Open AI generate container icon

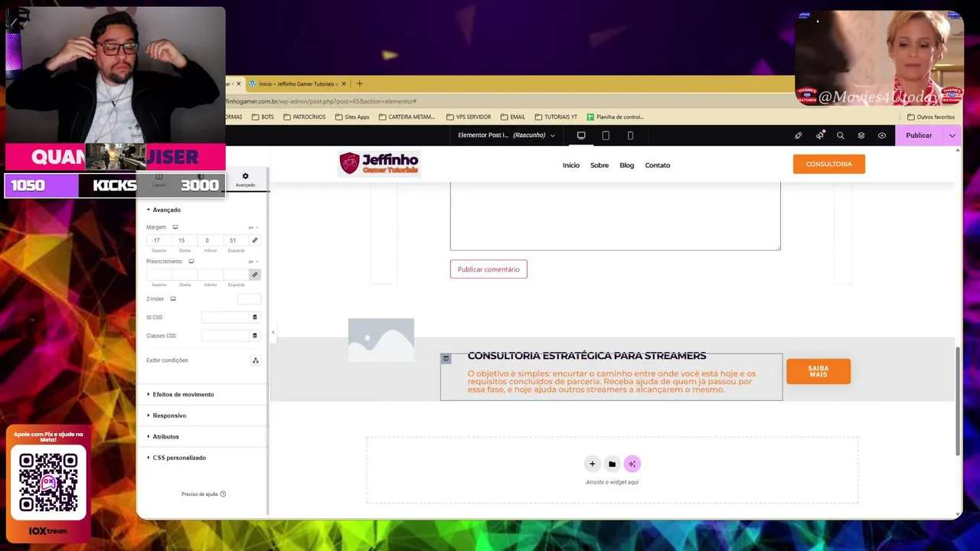click(x=632, y=464)
